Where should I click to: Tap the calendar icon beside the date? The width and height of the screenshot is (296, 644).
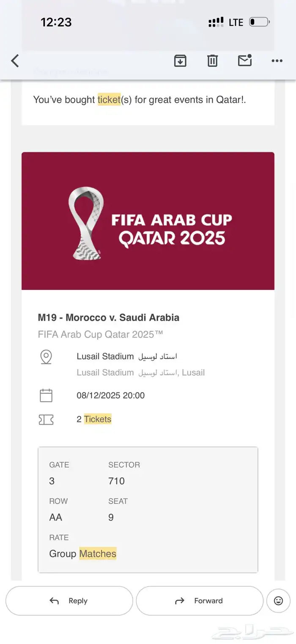pyautogui.click(x=46, y=396)
